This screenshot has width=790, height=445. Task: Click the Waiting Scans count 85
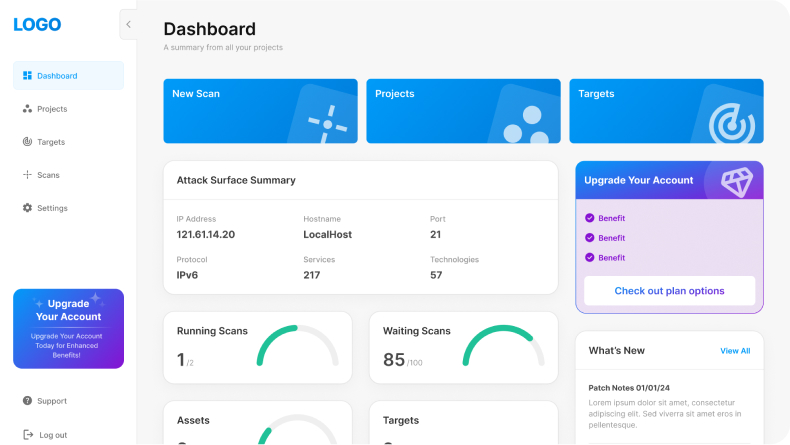[394, 359]
